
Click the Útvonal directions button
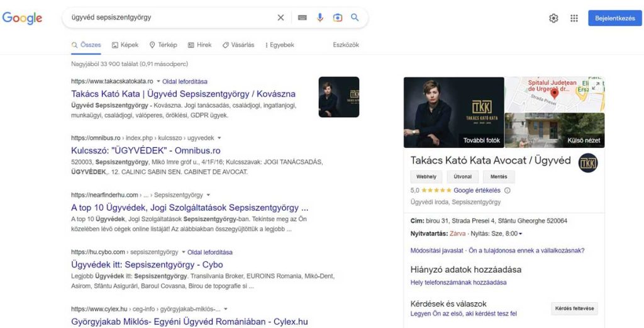[x=462, y=177]
